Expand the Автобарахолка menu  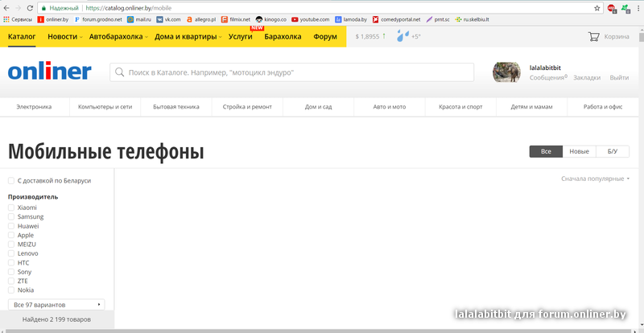coord(117,36)
